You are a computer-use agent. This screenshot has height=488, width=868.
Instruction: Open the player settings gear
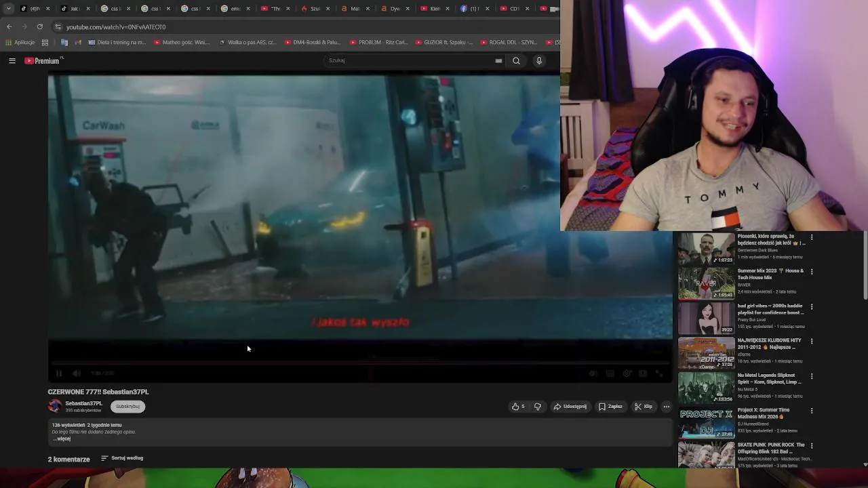(x=627, y=373)
